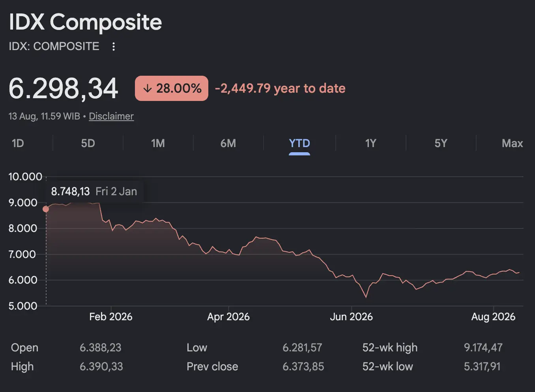Click the IDX Composite title
535x392 pixels.
tap(85, 22)
